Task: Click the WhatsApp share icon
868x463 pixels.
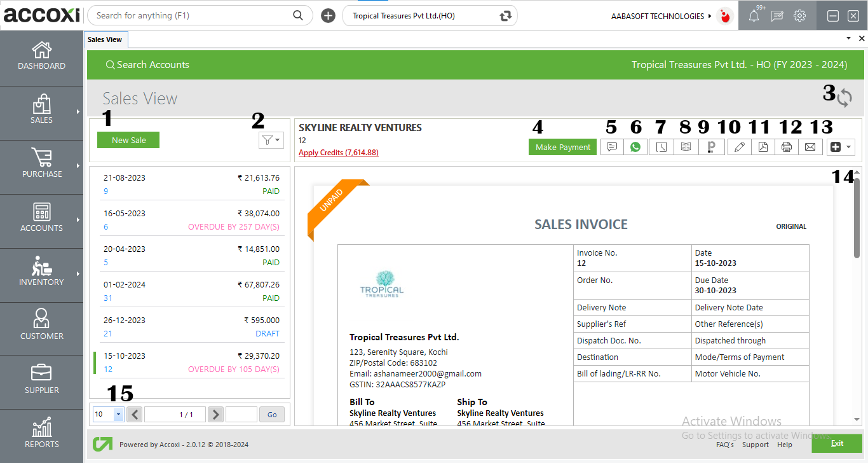Action: pos(635,147)
